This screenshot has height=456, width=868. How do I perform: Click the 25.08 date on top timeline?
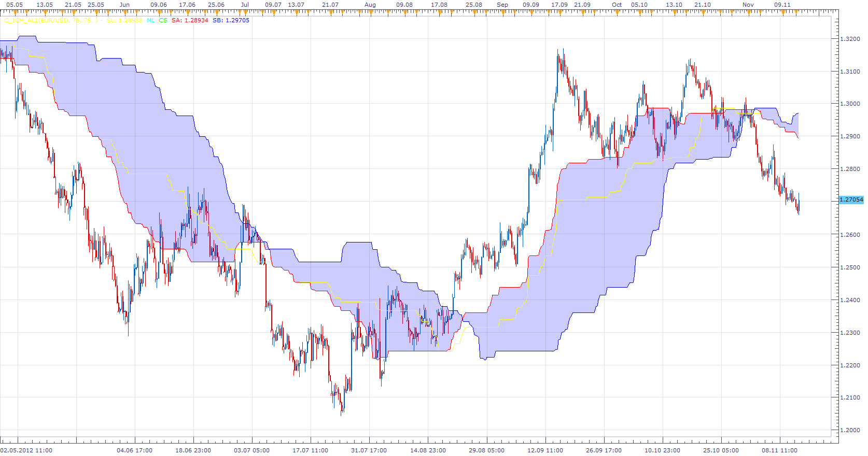coord(474,5)
